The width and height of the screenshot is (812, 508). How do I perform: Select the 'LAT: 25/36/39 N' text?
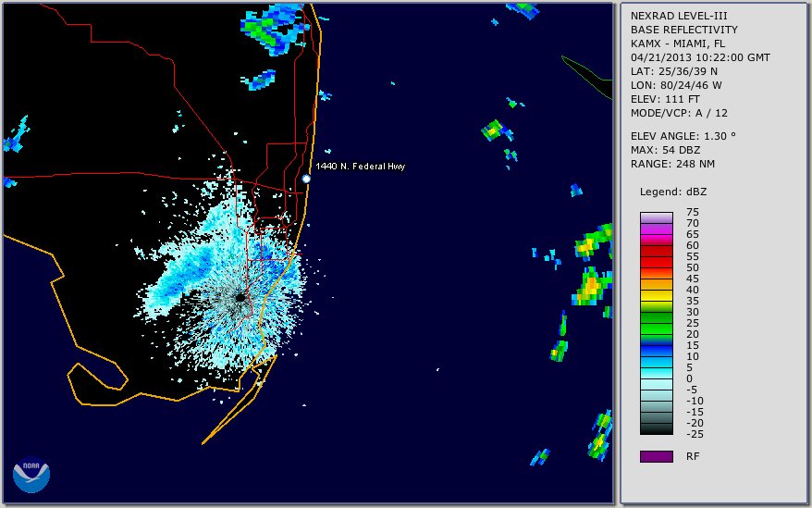point(673,71)
